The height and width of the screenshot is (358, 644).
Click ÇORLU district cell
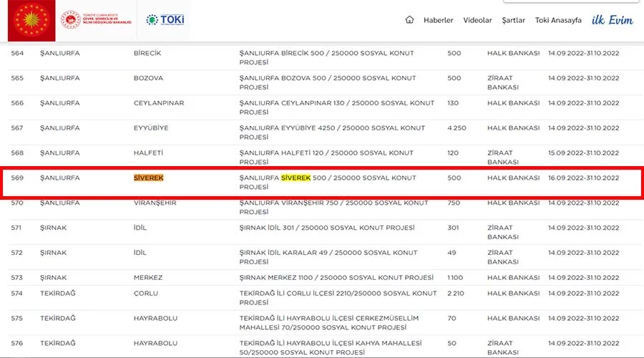pyautogui.click(x=146, y=294)
